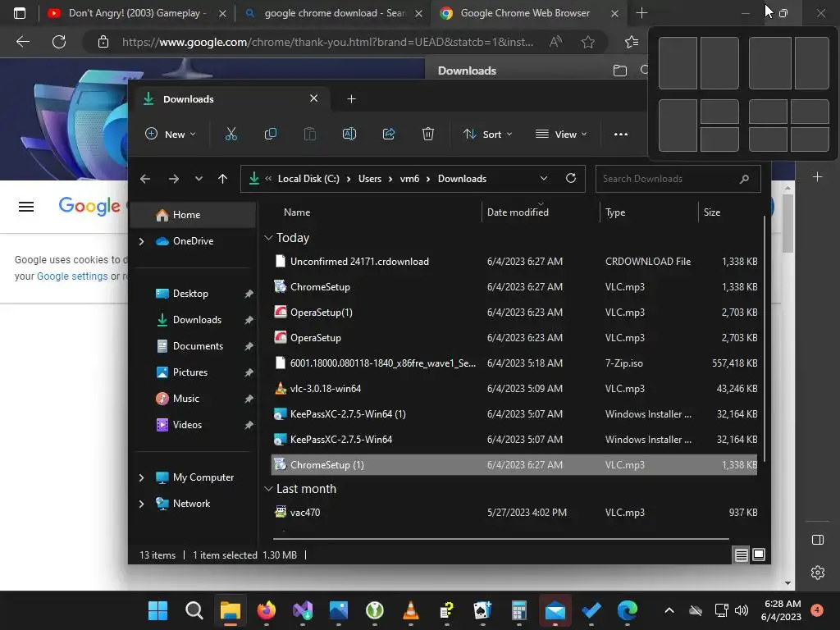Add a new Explorer tab

(x=351, y=99)
